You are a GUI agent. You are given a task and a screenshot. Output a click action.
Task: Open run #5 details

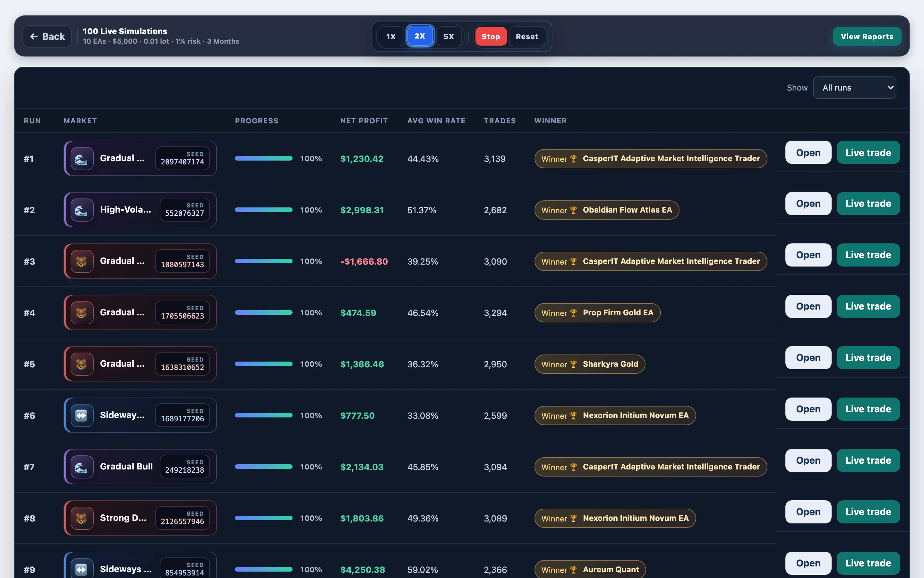pyautogui.click(x=808, y=357)
